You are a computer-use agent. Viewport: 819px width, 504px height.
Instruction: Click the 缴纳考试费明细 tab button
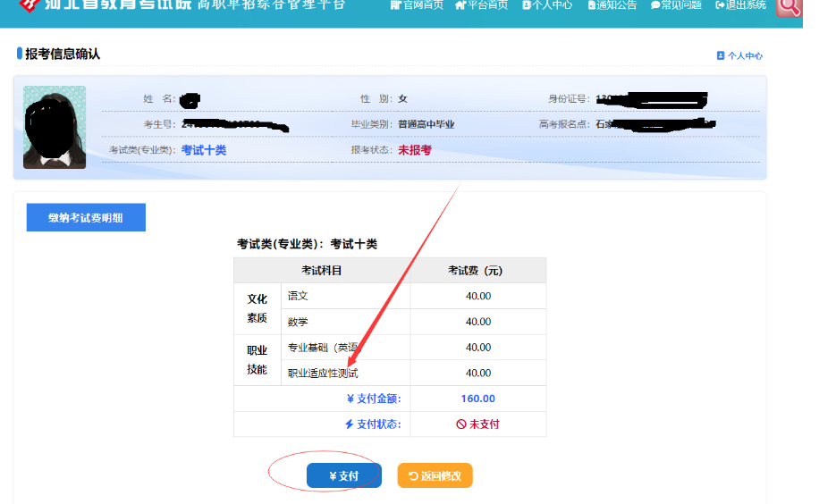86,217
